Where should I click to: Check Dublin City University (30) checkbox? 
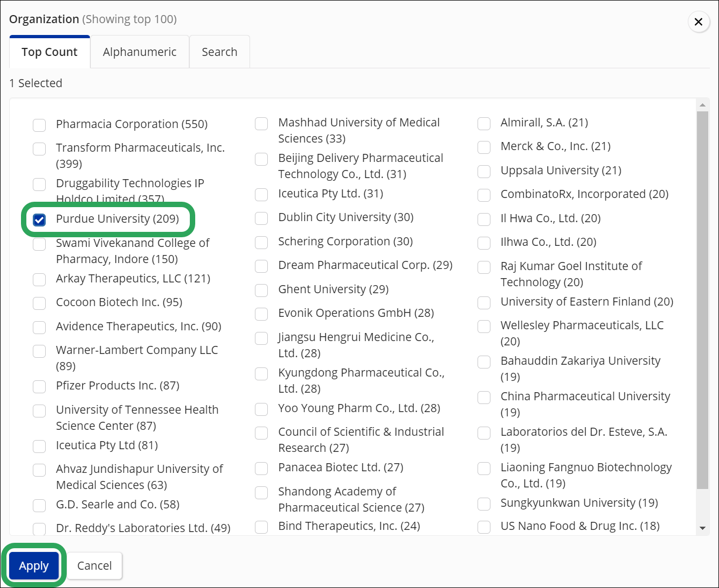[261, 218]
